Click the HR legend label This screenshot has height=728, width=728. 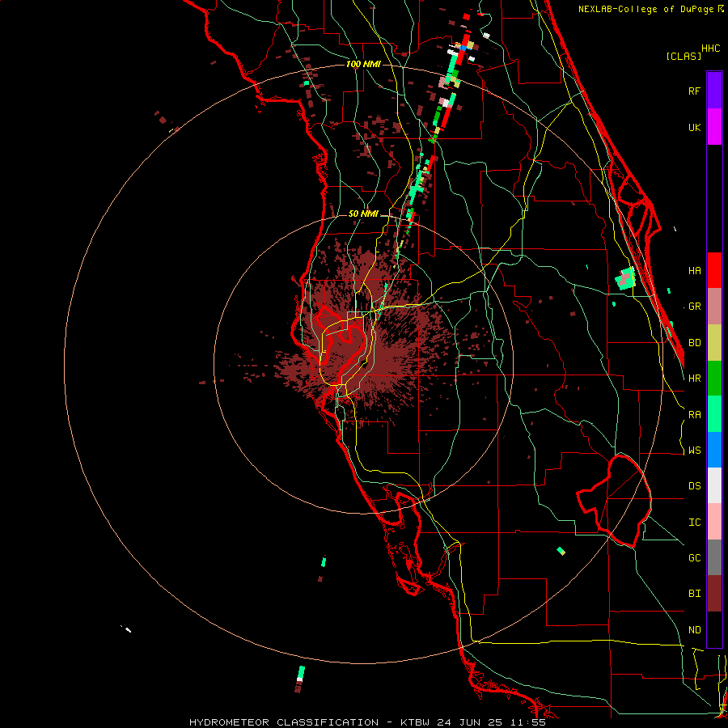coord(695,379)
